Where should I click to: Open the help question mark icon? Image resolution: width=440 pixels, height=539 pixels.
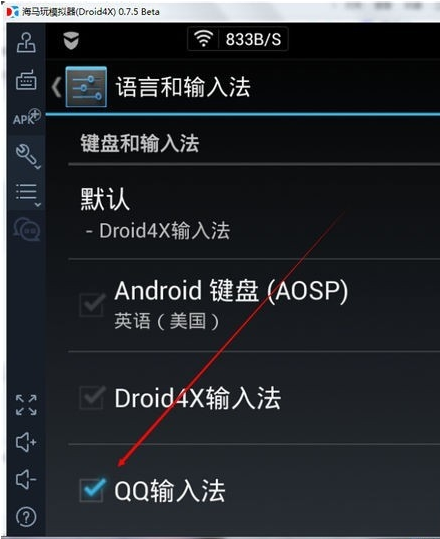[x=26, y=516]
